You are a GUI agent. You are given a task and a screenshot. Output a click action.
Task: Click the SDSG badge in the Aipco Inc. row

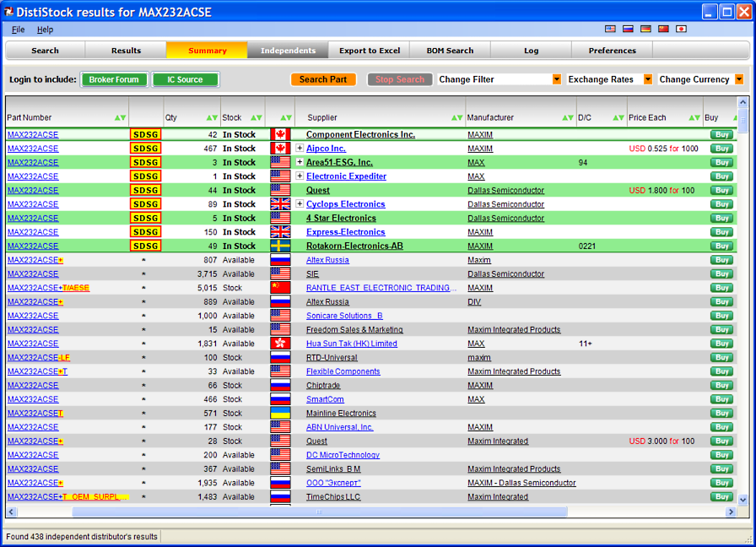146,149
